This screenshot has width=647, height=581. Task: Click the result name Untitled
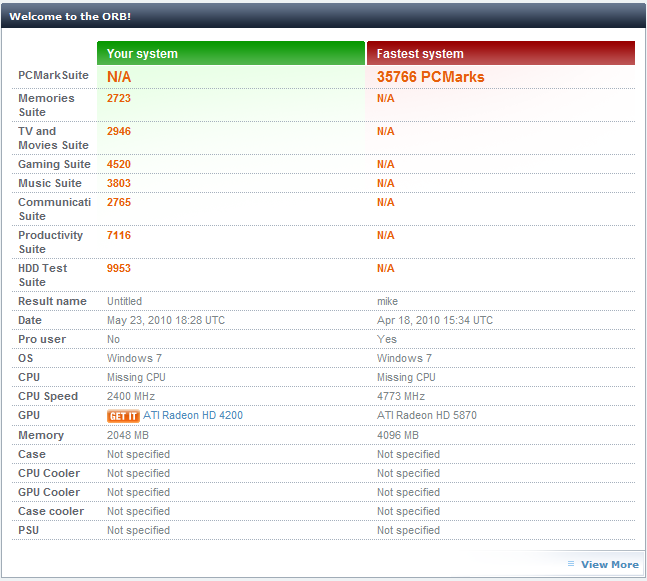[x=125, y=302]
